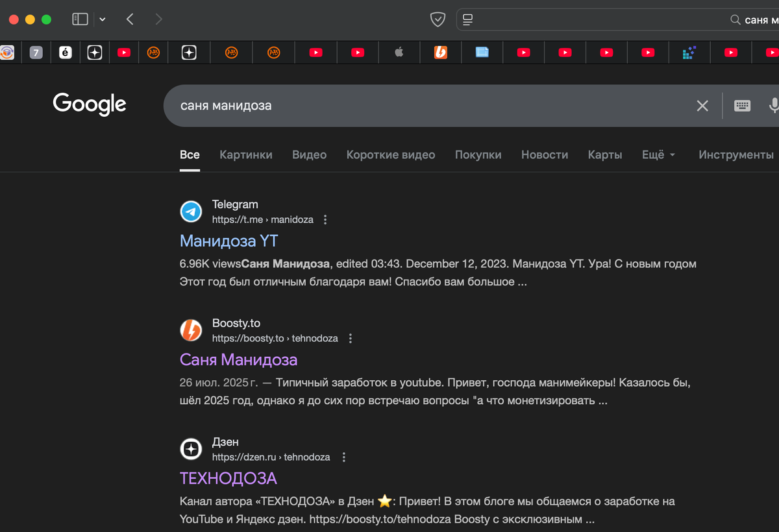Click snippet 'Канал автора «ТЕХНОДОЗА» в Дзен'

[277, 502]
